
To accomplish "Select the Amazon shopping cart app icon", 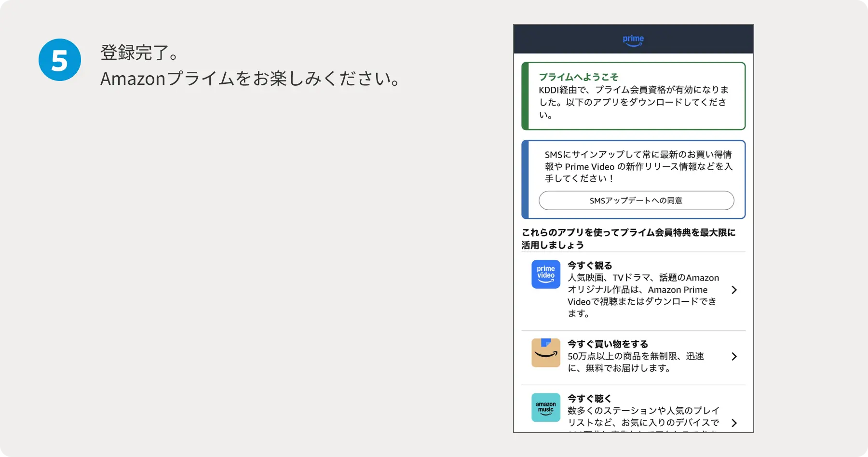I will (x=545, y=353).
